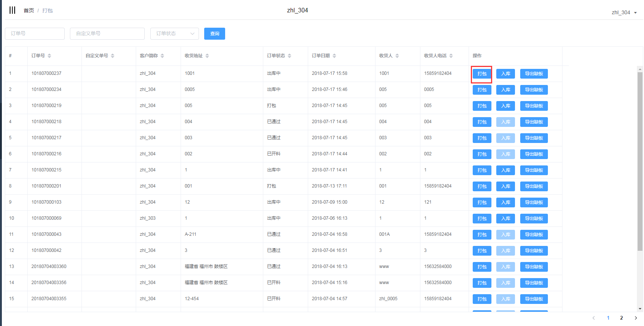
Task: Focus the 订单号 search input field
Action: [x=35, y=34]
